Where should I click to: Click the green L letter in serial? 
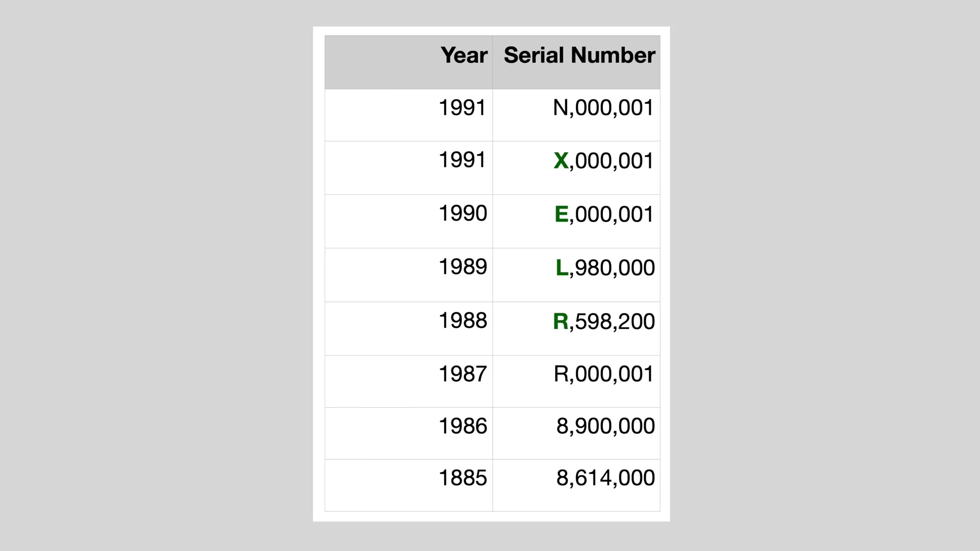tap(561, 267)
